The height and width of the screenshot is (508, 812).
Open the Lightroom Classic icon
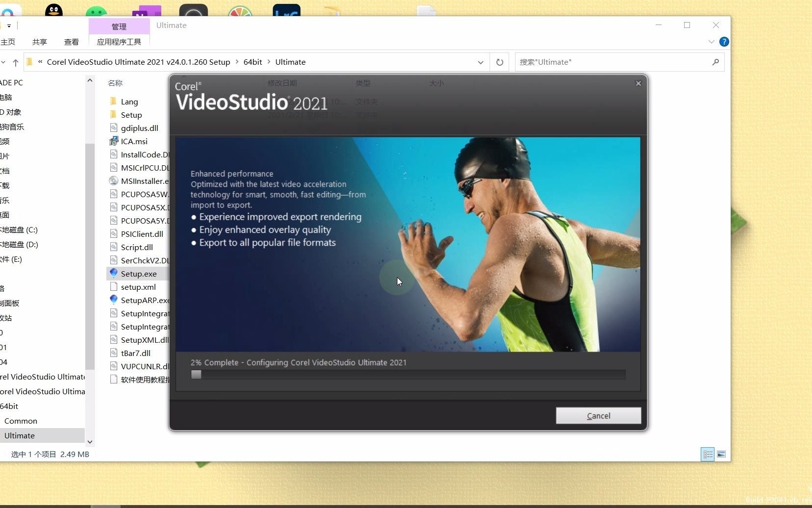[x=286, y=10]
